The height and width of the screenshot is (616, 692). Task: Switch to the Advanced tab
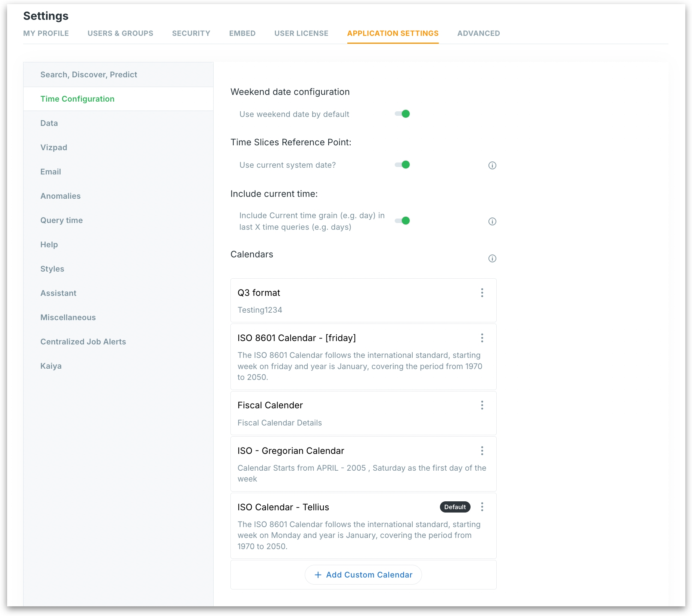(478, 33)
